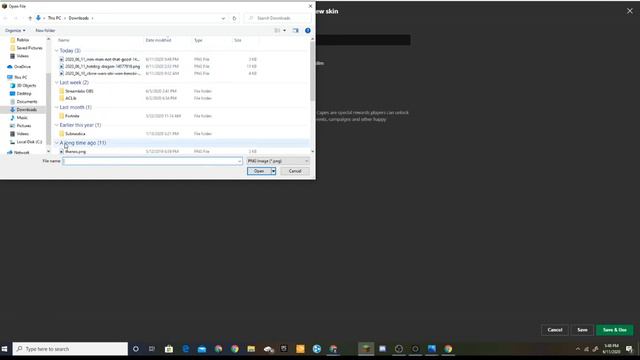Screen dimensions: 640x360
Task: Click the New folder button
Action: tap(45, 31)
